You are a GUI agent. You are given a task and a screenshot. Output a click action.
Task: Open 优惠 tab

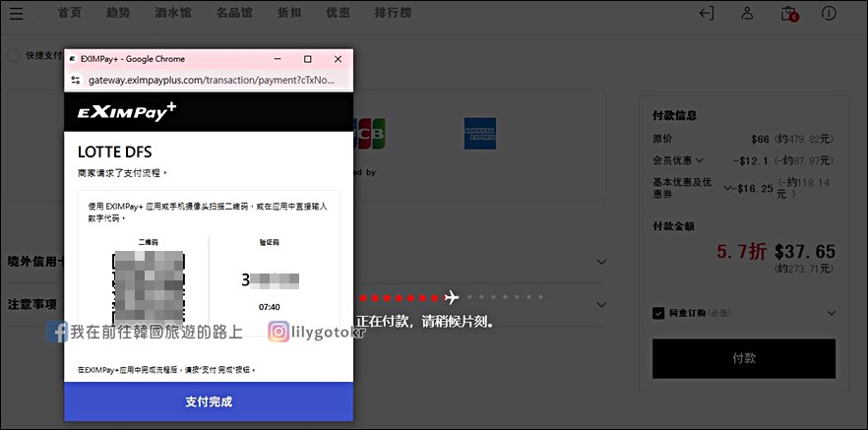point(339,13)
